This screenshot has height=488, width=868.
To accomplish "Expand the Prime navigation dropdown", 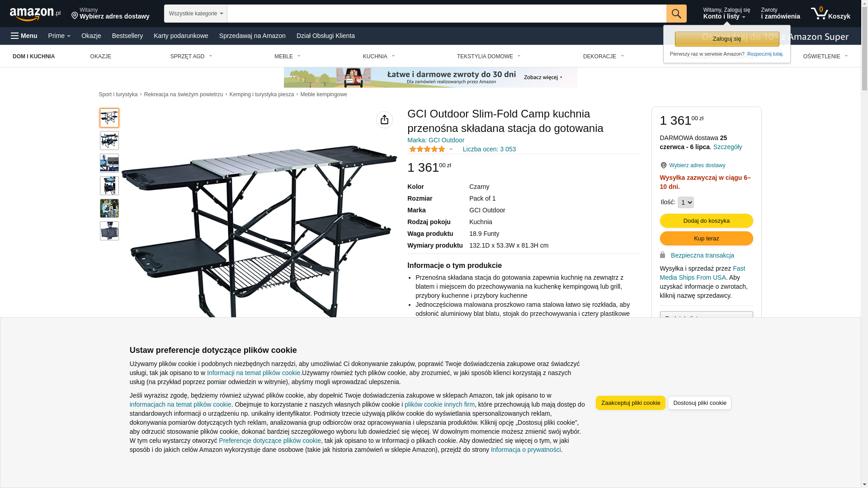I will click(59, 36).
